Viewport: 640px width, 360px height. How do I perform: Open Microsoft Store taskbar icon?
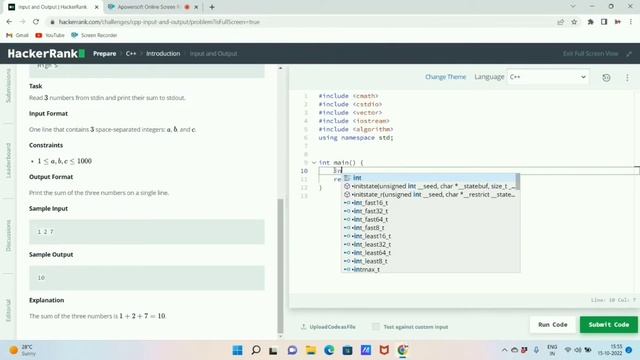(347, 350)
